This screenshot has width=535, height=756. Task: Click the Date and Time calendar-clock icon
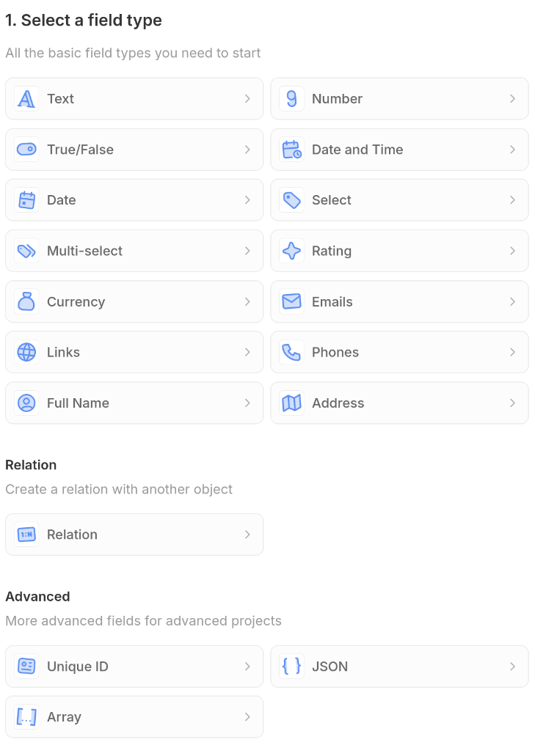pyautogui.click(x=291, y=149)
